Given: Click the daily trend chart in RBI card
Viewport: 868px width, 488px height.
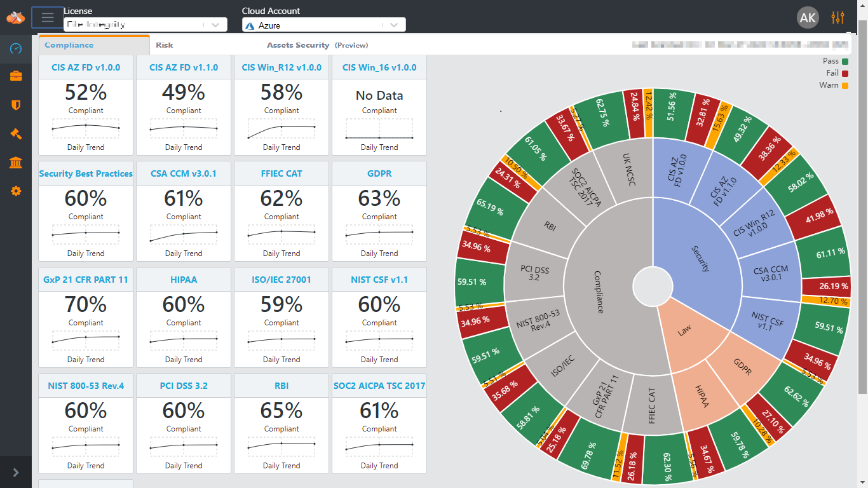Looking at the screenshot, I should tap(281, 446).
